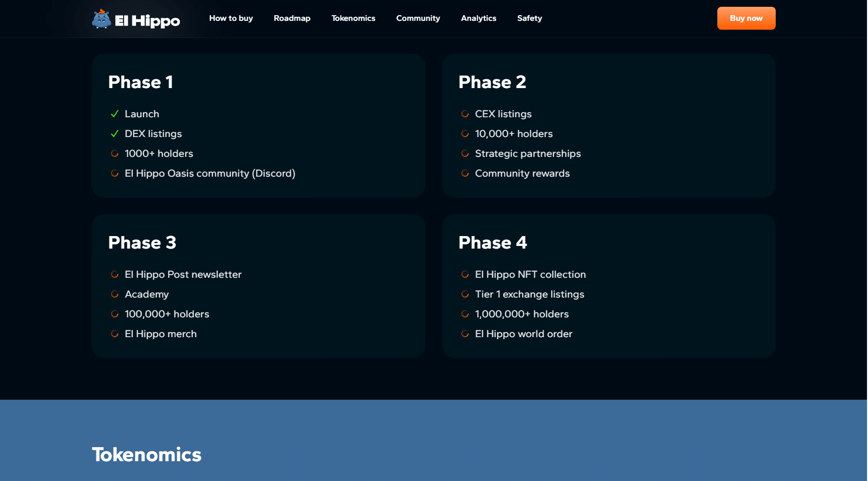The height and width of the screenshot is (481, 868).
Task: Open Tokenomics in the navigation bar
Action: click(353, 18)
